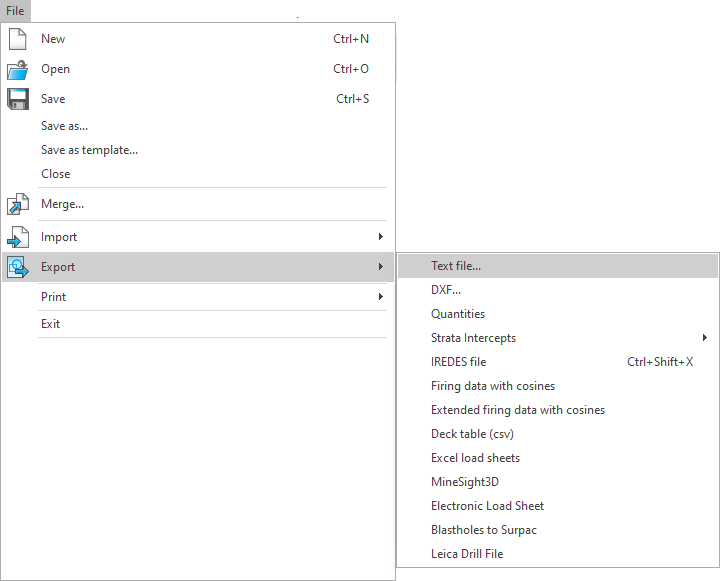Image resolution: width=720 pixels, height=581 pixels.
Task: Open the Print menu entry
Action: coord(198,297)
